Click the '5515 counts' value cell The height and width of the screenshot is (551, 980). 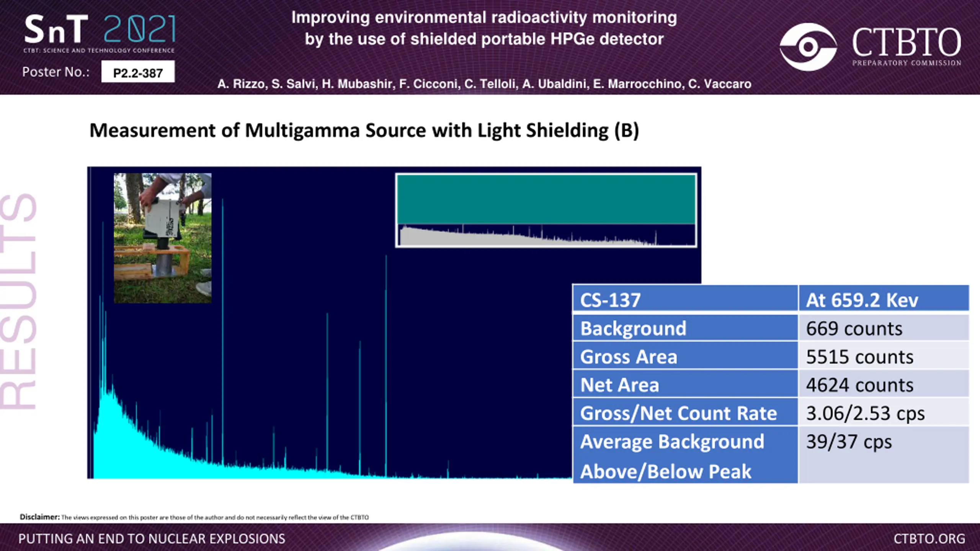(x=884, y=356)
